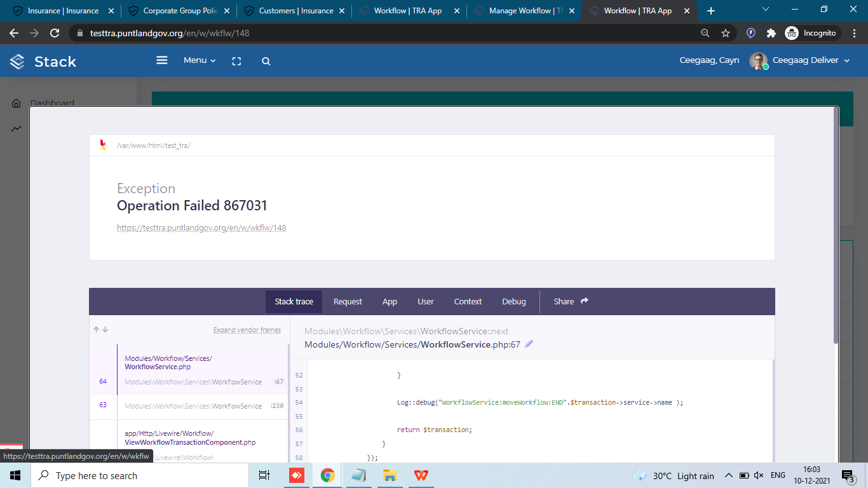Open the tab search chevron in Chrome

pyautogui.click(x=766, y=10)
